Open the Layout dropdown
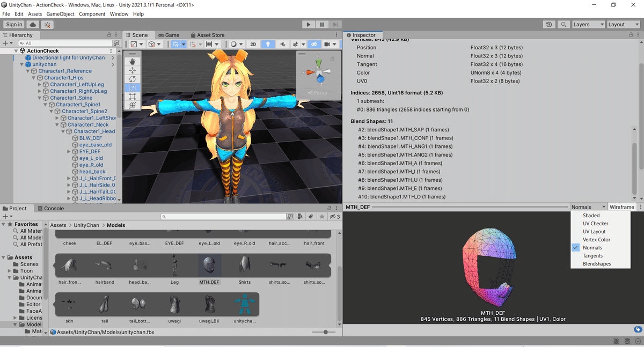644x347 pixels. tap(623, 25)
